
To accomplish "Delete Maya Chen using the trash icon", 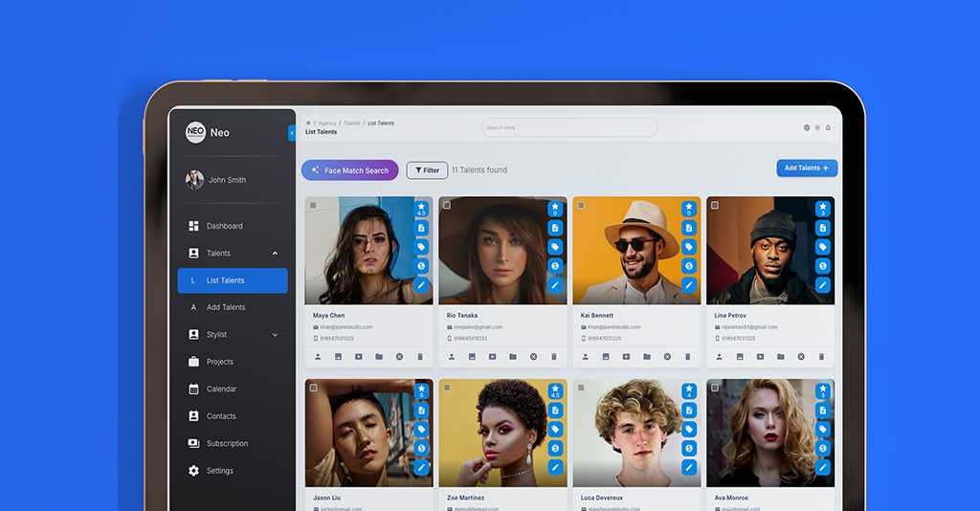I will pos(419,357).
